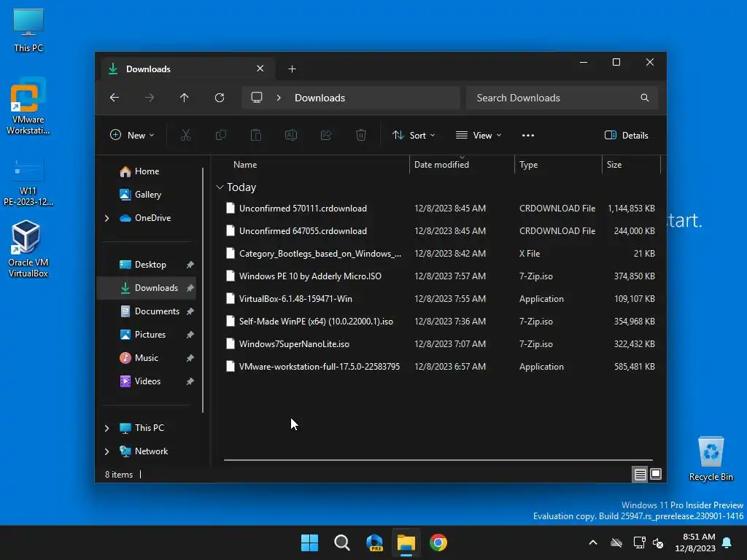
Task: Open notification bell in taskbar
Action: point(727,542)
